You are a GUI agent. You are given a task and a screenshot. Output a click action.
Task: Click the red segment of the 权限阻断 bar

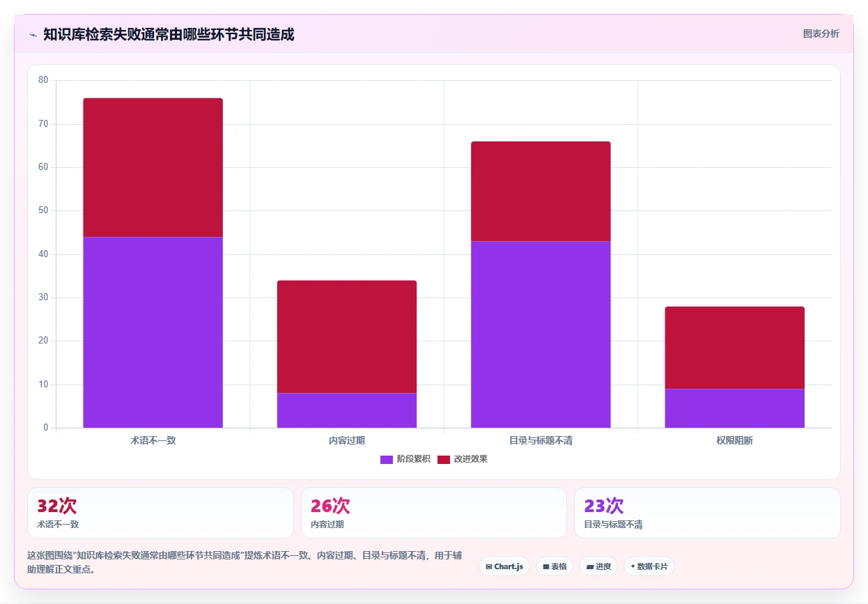734,348
